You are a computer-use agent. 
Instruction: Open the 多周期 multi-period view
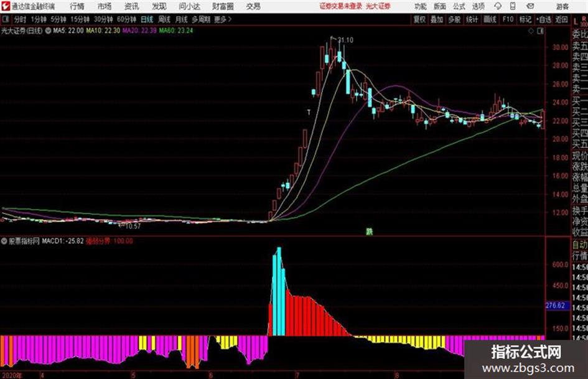(201, 19)
